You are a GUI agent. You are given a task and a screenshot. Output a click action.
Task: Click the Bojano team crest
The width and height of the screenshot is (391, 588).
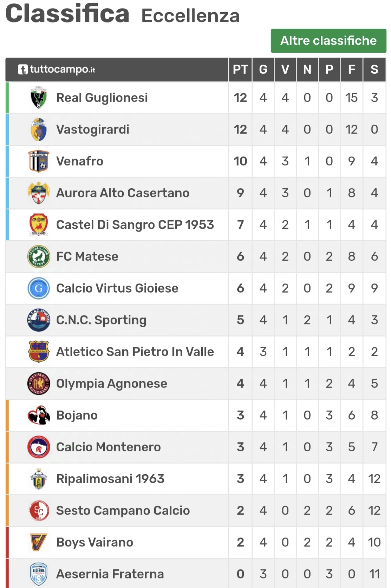pyautogui.click(x=39, y=415)
